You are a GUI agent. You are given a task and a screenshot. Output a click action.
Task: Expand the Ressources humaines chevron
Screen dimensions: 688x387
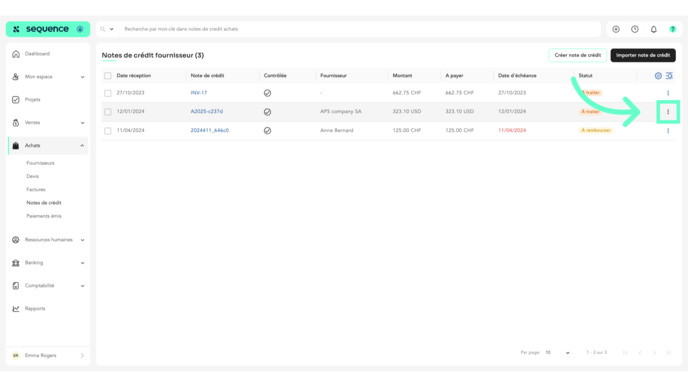coord(82,240)
